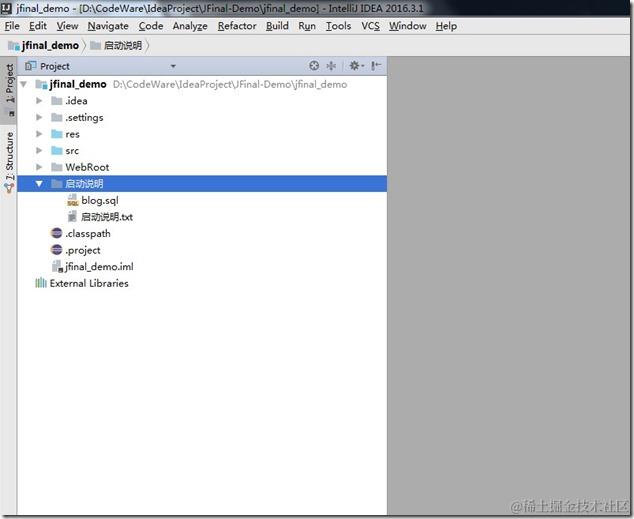Hide the Project tool window
The width and height of the screenshot is (634, 519).
click(376, 65)
